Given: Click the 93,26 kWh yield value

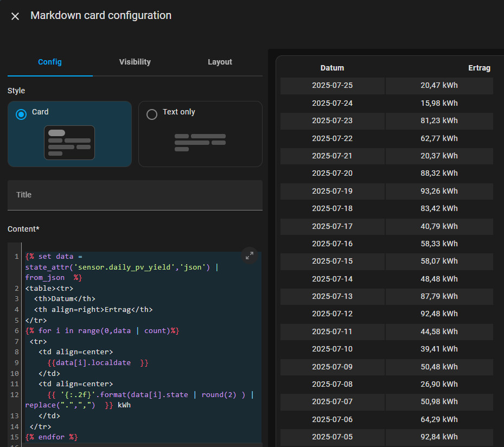Looking at the screenshot, I should click(439, 191).
